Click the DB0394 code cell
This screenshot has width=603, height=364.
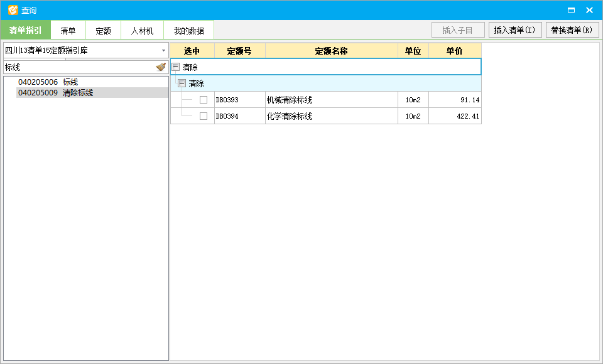(239, 116)
